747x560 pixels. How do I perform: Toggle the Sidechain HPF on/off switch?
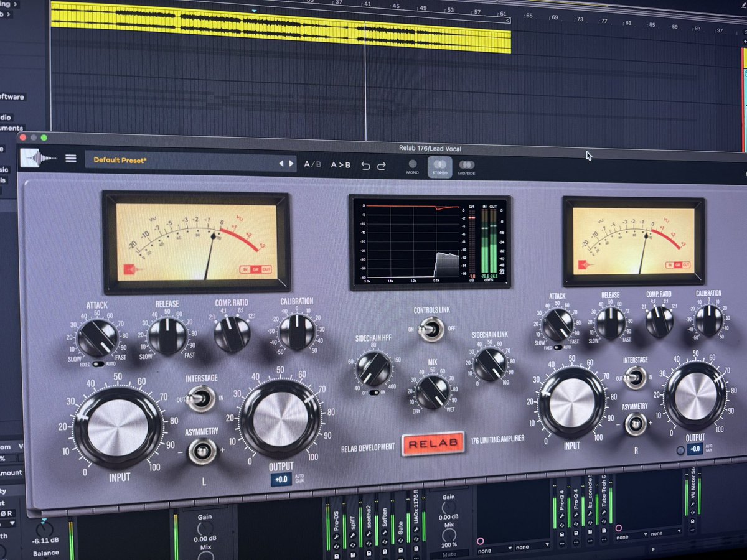pyautogui.click(x=374, y=393)
